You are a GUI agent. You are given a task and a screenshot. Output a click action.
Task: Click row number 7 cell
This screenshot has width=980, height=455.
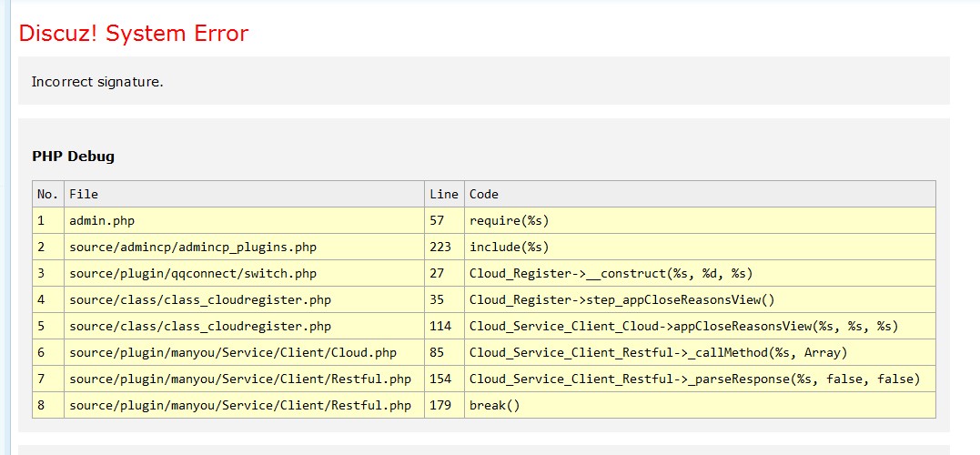coord(48,379)
